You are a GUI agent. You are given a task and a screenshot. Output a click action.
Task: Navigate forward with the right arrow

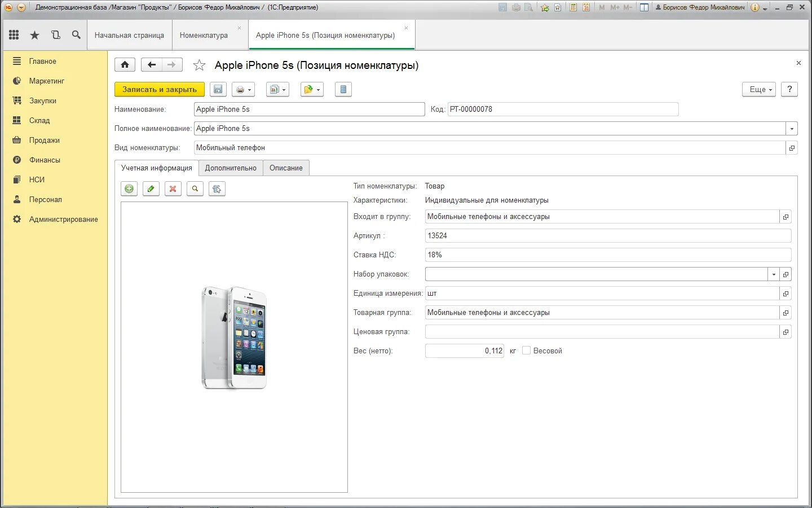172,65
